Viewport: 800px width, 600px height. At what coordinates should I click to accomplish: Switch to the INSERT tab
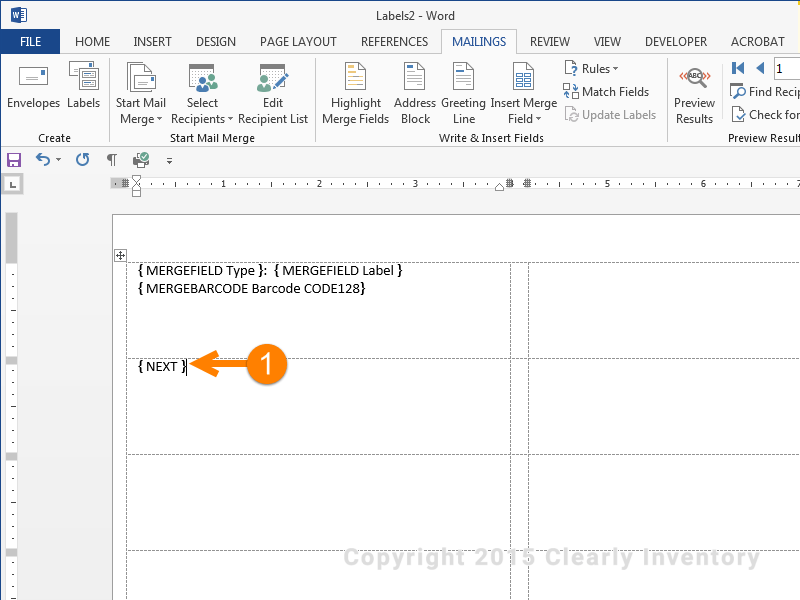coord(153,41)
